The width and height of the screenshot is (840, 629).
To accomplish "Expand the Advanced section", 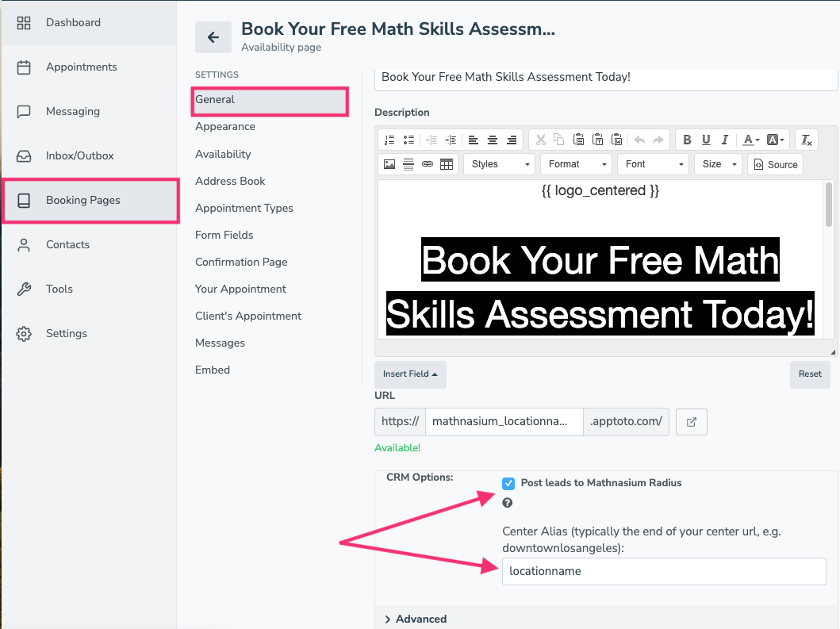I will [416, 619].
